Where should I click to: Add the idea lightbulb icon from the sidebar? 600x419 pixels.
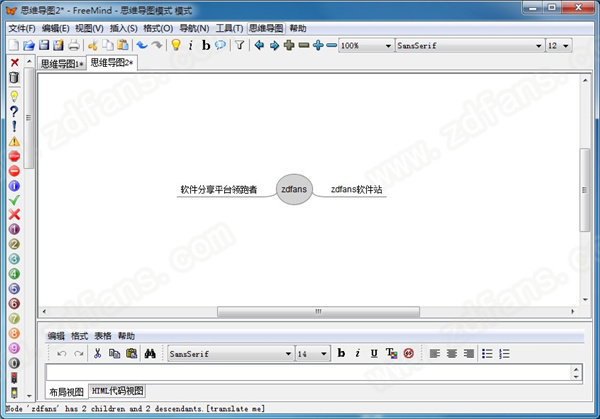(x=14, y=96)
